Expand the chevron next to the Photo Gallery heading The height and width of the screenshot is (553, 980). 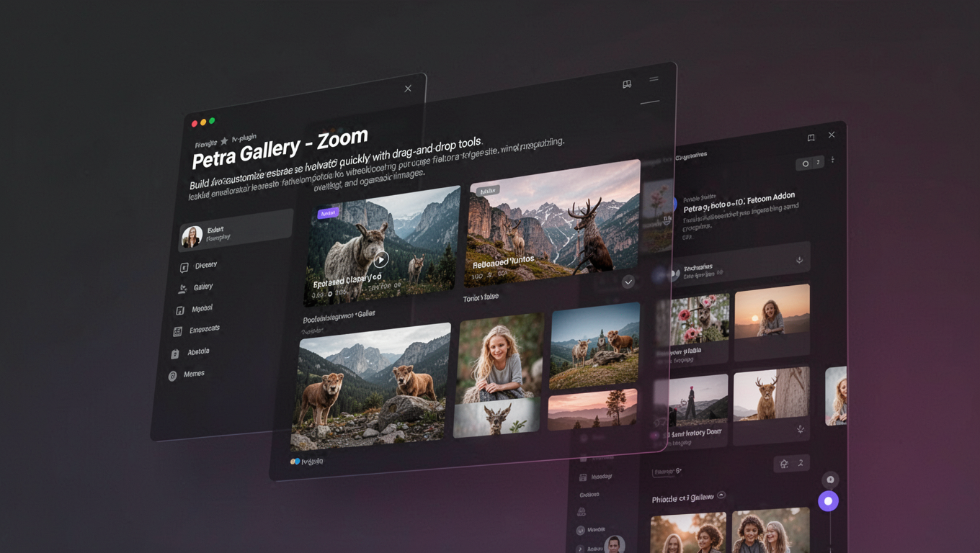pyautogui.click(x=721, y=495)
